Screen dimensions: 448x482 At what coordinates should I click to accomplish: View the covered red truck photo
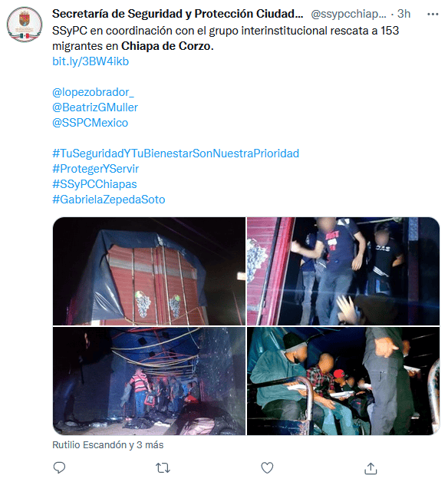[149, 271]
